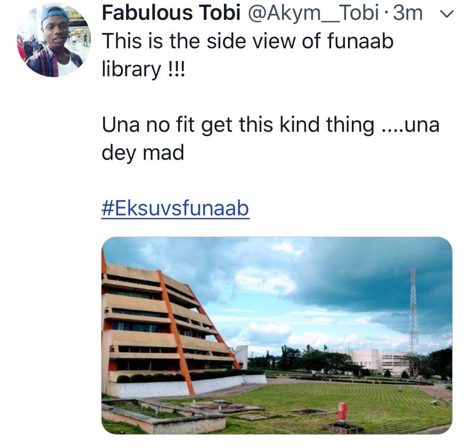The width and height of the screenshot is (476, 448).
Task: Open the funaab library photo
Action: tap(277, 335)
